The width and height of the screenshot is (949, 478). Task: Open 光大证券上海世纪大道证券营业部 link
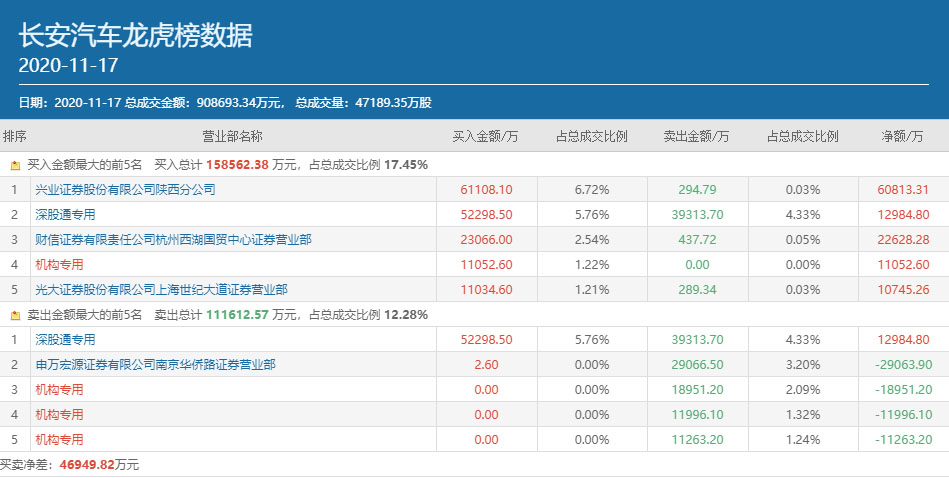click(x=161, y=289)
